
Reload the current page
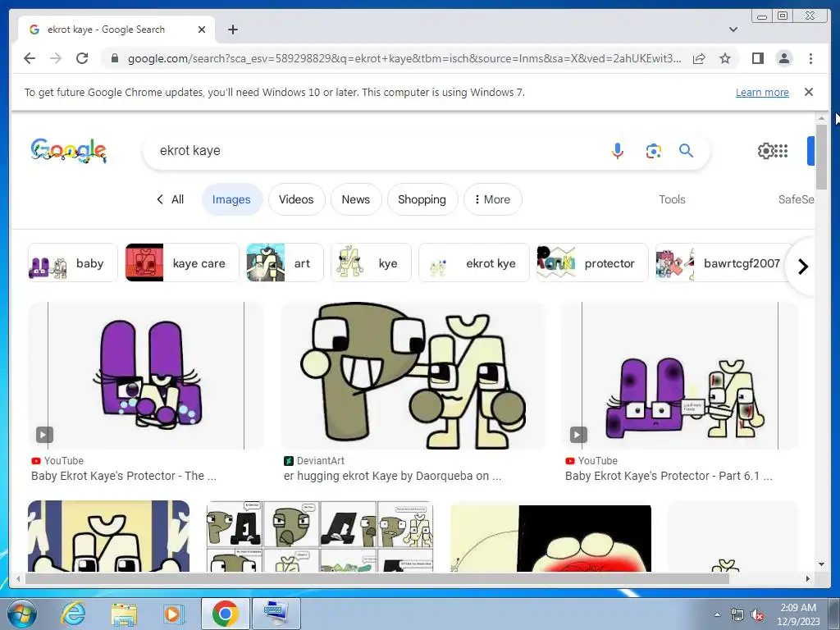point(82,58)
